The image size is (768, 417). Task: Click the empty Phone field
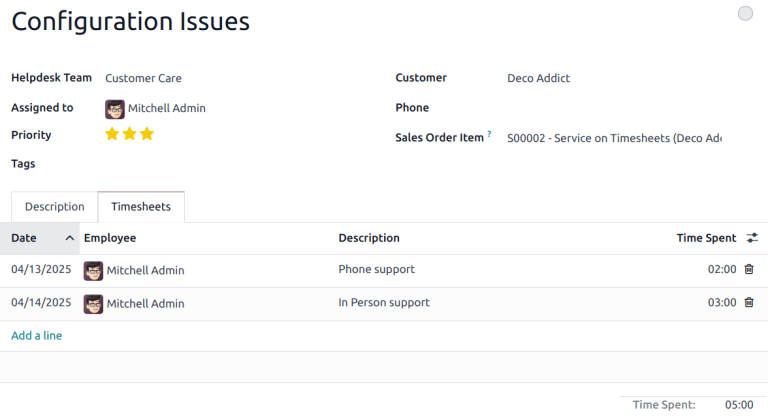point(610,108)
